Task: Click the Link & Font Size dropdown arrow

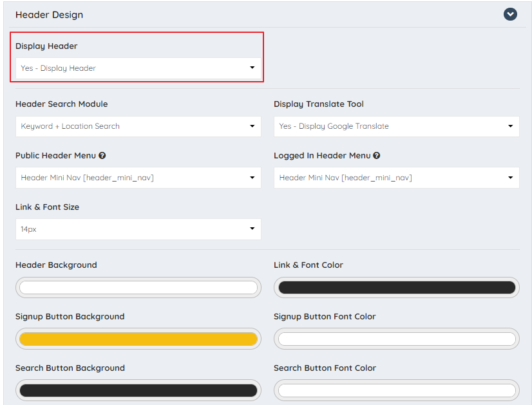Action: point(252,229)
